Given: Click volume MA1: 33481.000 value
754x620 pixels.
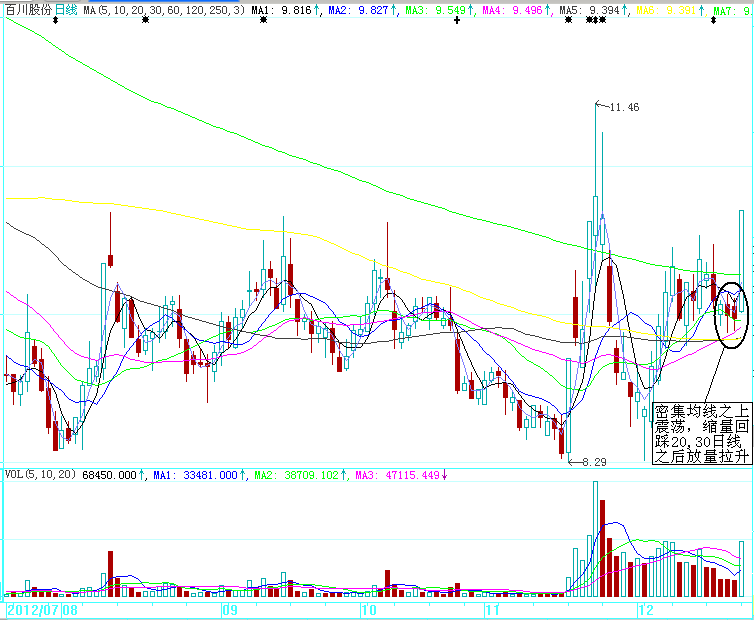Looking at the screenshot, I should click(x=196, y=475).
